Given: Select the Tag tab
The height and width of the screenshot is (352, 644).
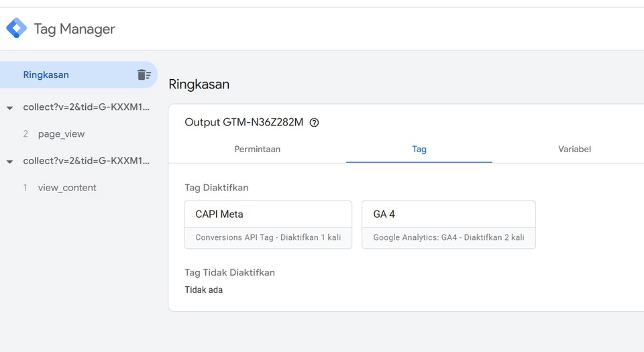Looking at the screenshot, I should pyautogui.click(x=419, y=150).
